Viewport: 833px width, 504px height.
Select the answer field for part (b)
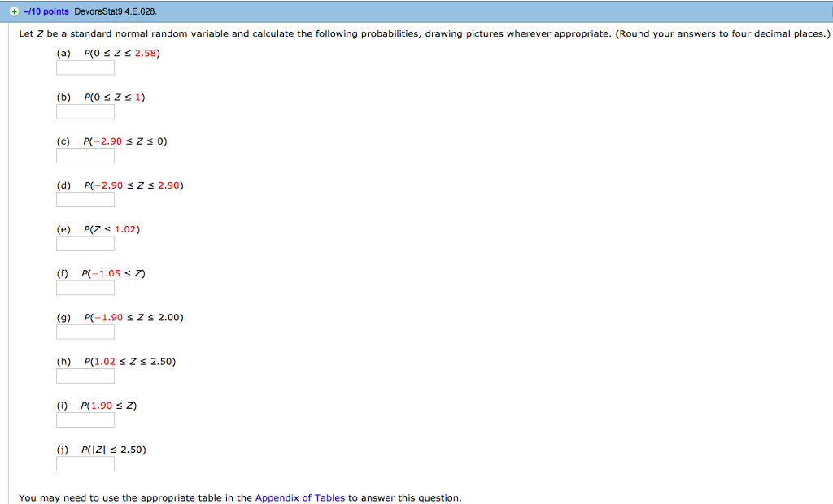[85, 111]
